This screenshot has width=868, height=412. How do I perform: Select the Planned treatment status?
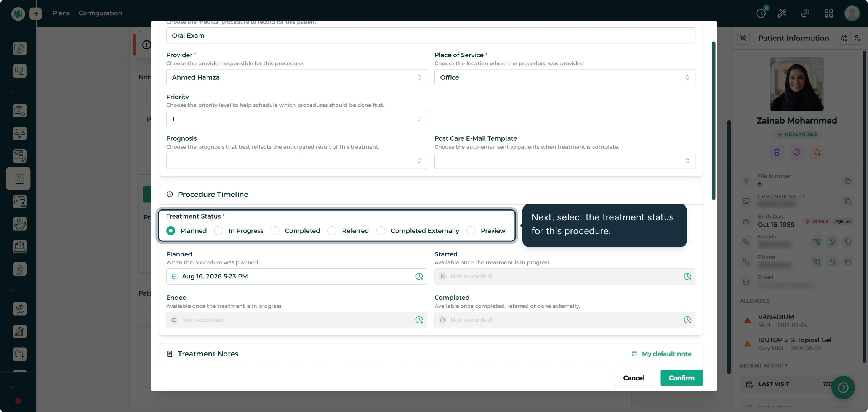[171, 231]
